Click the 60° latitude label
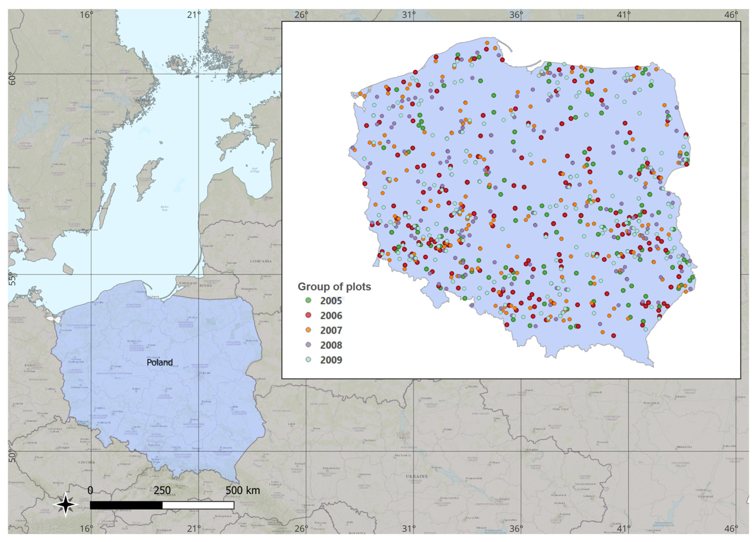The height and width of the screenshot is (542, 756). point(12,79)
